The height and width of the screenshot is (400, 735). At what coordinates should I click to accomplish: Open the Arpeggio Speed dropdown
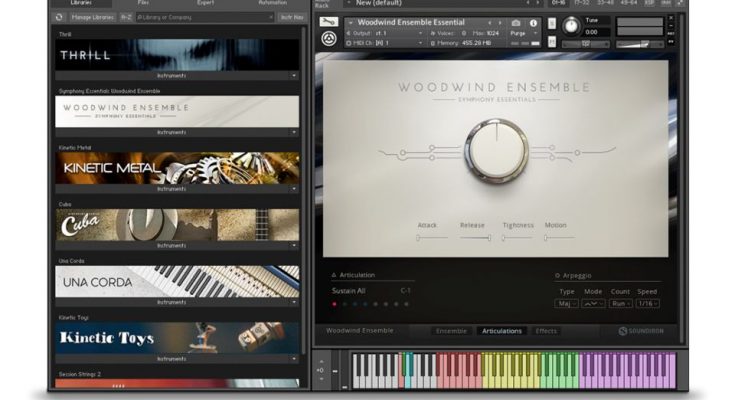pyautogui.click(x=648, y=303)
